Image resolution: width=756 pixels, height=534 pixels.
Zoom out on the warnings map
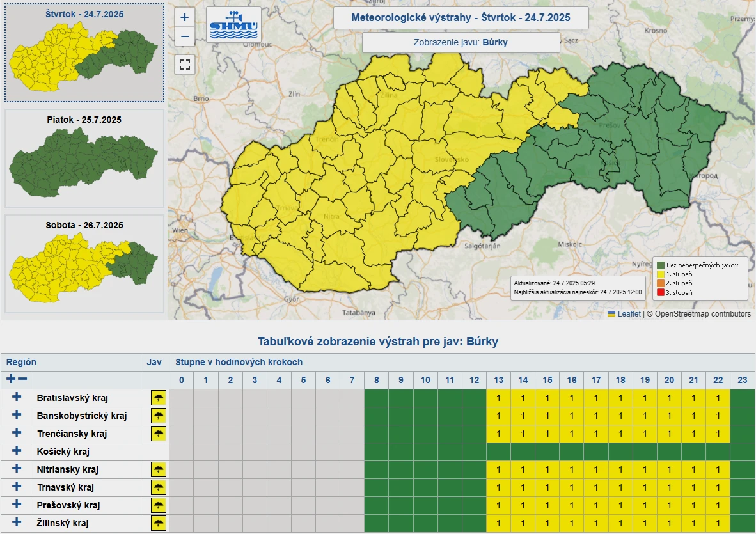coord(185,36)
